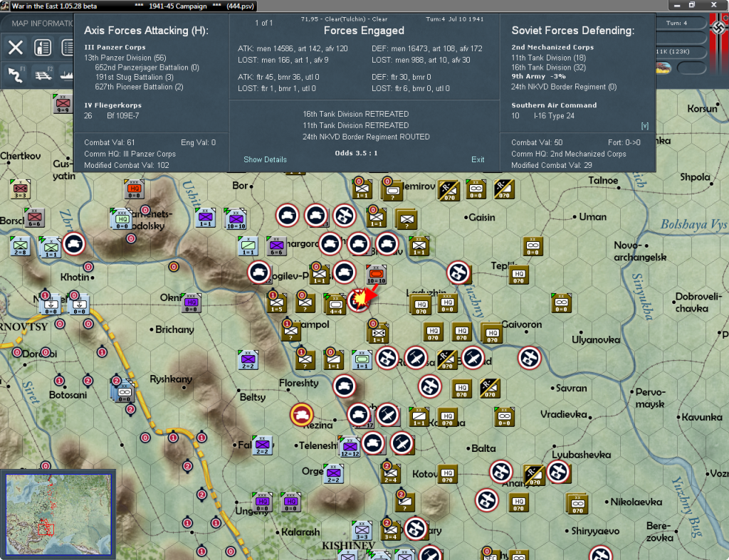Select the purple HQ counter left of Kalarash pair
The width and height of the screenshot is (729, 560).
tap(262, 502)
